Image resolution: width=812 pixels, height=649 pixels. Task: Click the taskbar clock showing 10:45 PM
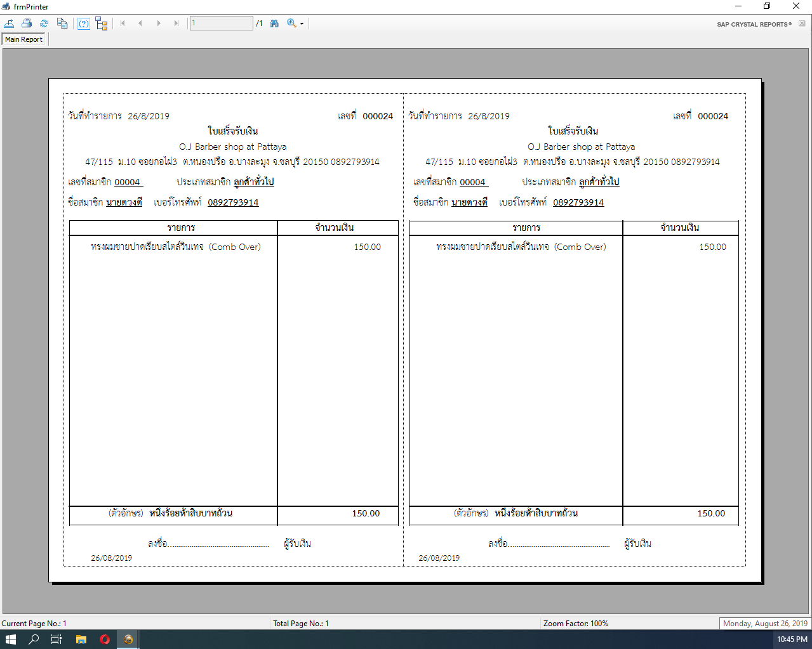[792, 639]
